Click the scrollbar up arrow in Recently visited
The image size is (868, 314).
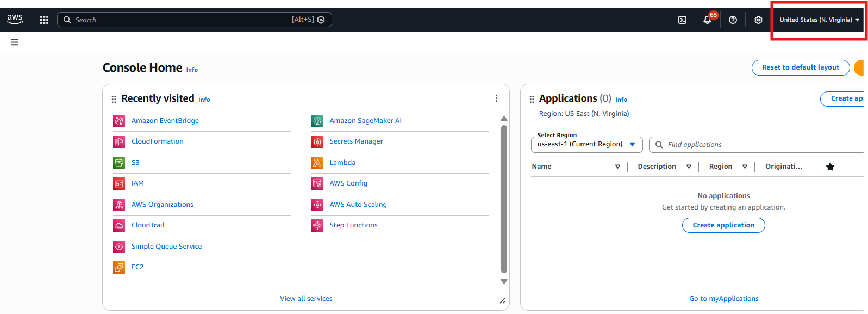tap(504, 119)
